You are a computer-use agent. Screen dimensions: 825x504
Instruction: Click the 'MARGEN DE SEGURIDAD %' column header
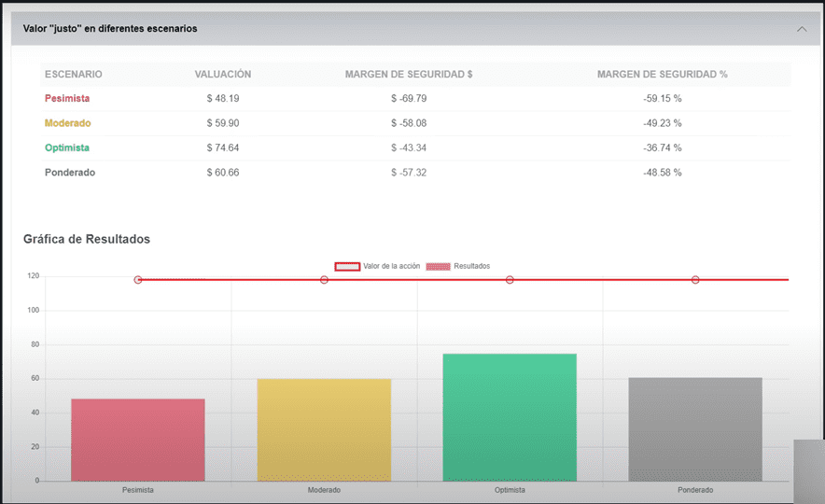tap(662, 75)
